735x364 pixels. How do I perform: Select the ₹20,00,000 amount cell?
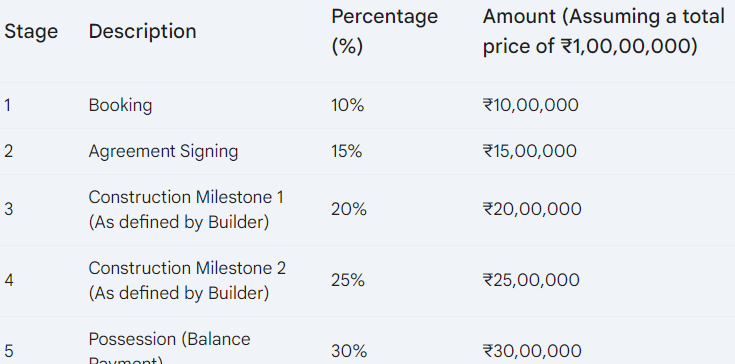click(532, 209)
